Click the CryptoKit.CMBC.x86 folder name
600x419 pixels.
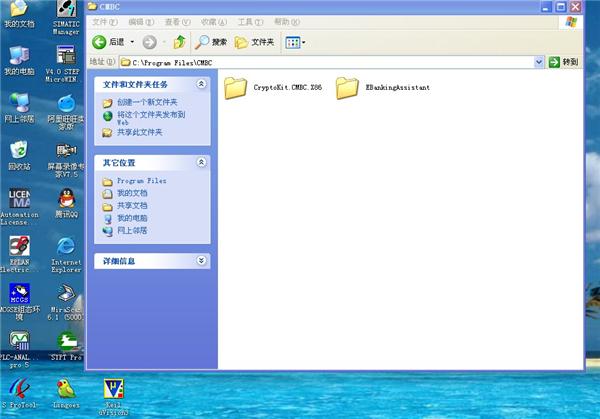pos(287,87)
